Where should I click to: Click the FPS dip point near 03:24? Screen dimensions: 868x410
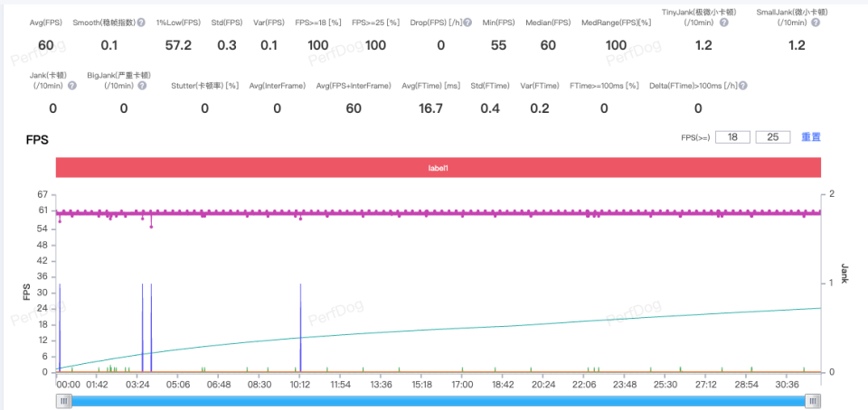[x=151, y=227]
